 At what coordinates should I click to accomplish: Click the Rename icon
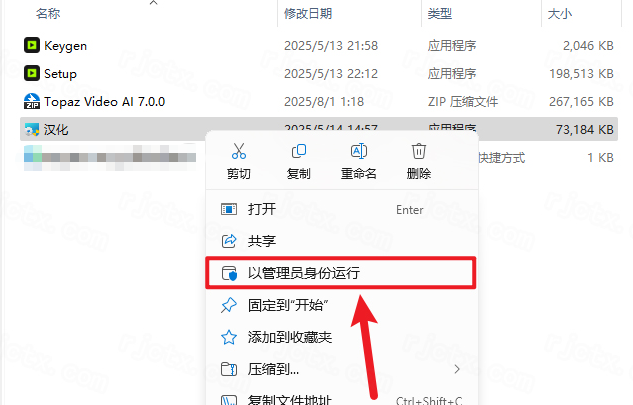click(358, 151)
